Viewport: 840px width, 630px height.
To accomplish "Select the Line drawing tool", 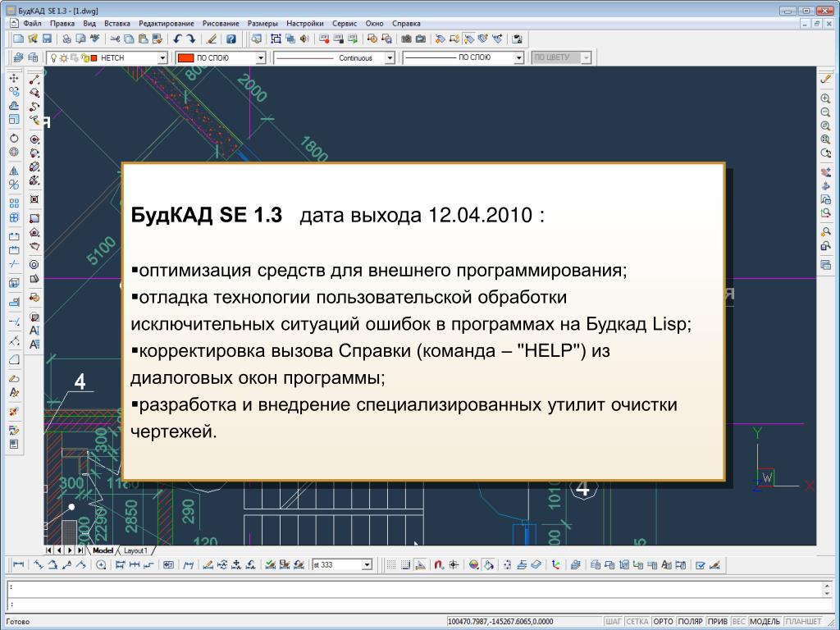I will pos(34,80).
